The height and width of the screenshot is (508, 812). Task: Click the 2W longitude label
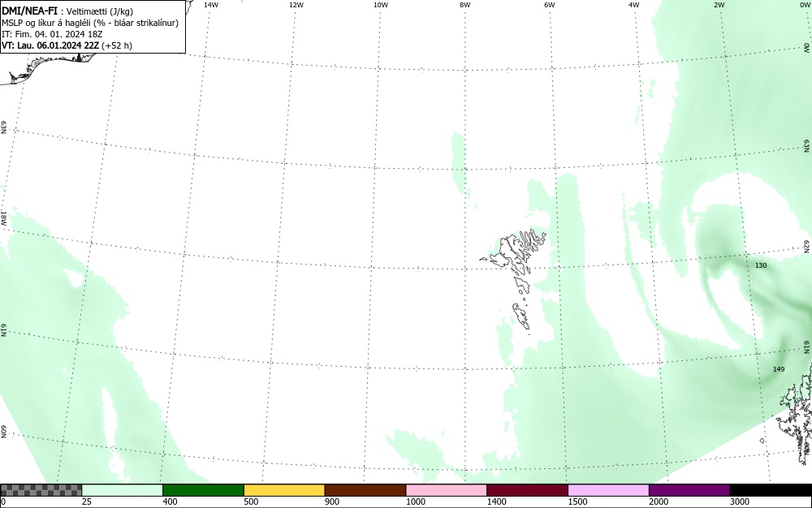click(719, 5)
